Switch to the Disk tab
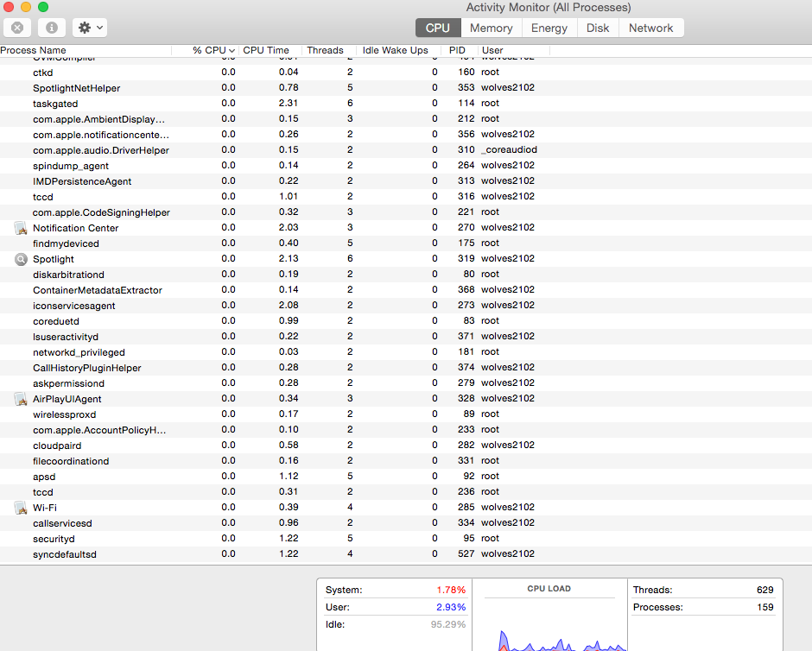 pyautogui.click(x=598, y=28)
